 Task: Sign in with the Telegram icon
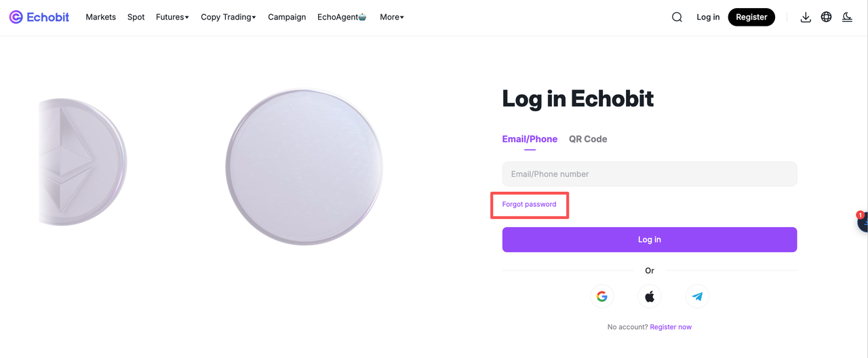[697, 296]
